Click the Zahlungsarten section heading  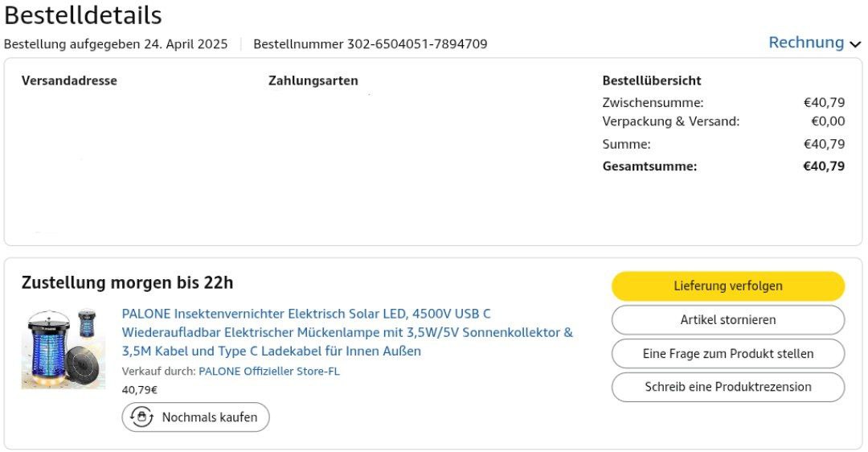(313, 80)
